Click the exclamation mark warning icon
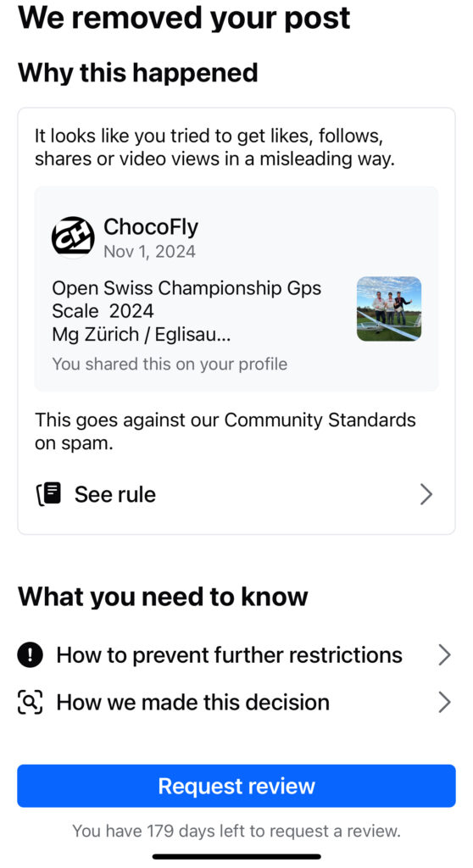The image size is (473, 868). (x=30, y=655)
